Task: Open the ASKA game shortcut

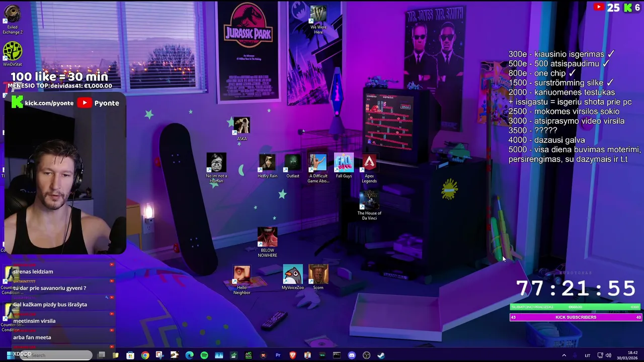Action: [242, 129]
